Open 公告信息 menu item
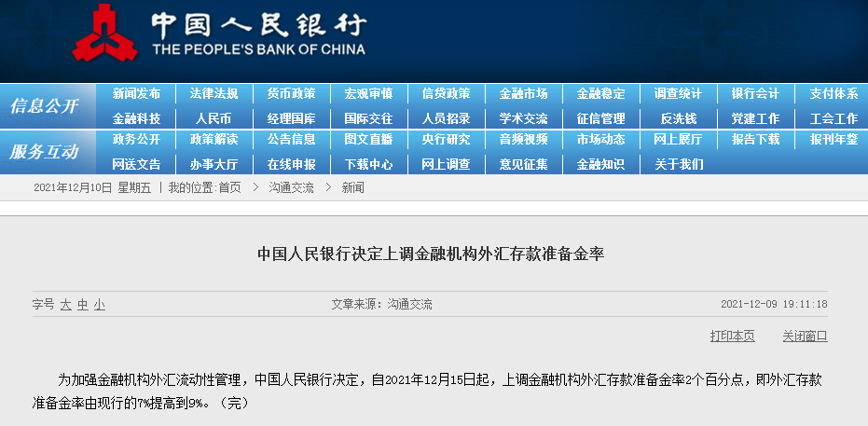 point(291,140)
